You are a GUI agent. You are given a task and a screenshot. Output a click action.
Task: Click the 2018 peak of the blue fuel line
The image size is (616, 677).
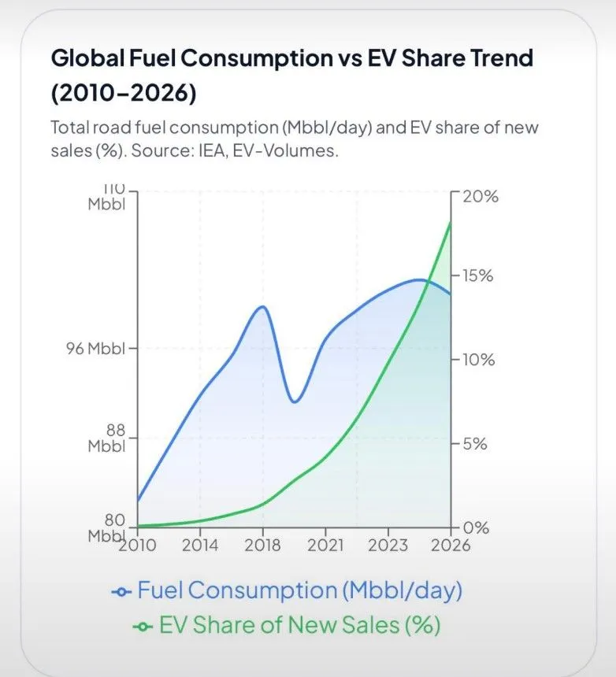click(262, 306)
